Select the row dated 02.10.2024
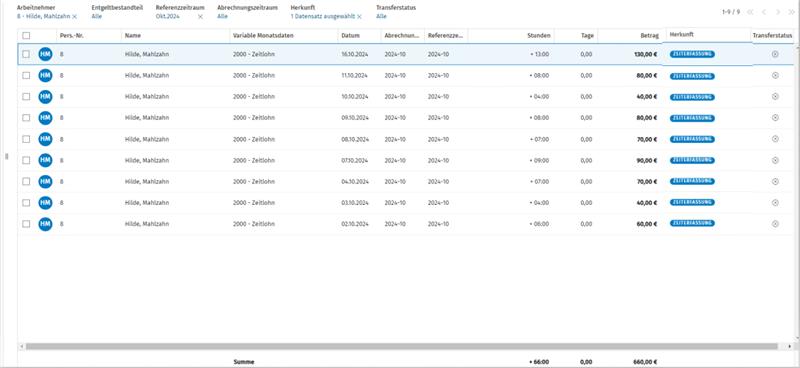 click(x=27, y=224)
